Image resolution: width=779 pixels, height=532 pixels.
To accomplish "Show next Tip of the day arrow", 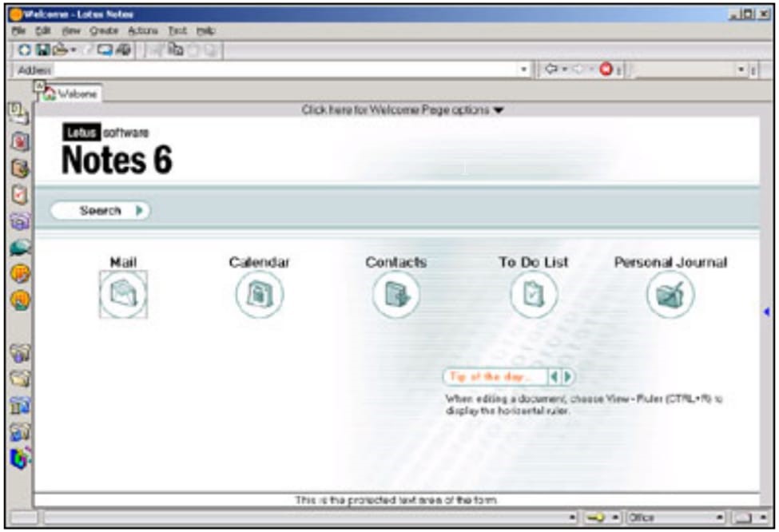I will click(x=566, y=377).
